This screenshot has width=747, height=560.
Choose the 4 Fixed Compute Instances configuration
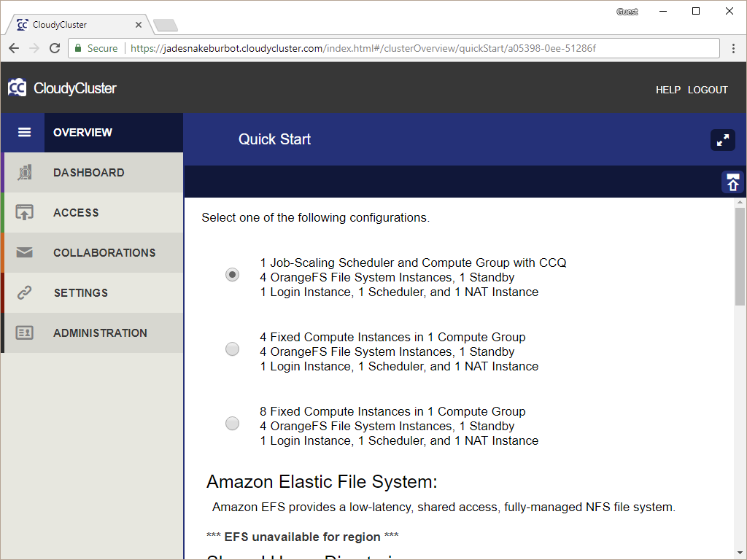point(232,349)
